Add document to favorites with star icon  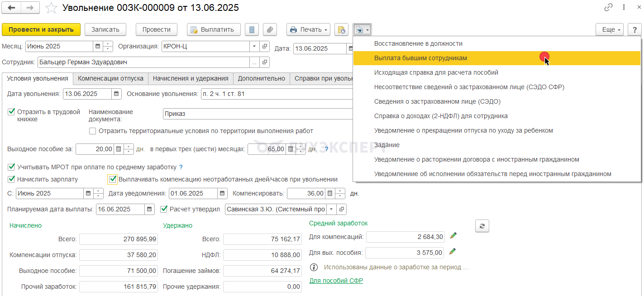(x=52, y=8)
